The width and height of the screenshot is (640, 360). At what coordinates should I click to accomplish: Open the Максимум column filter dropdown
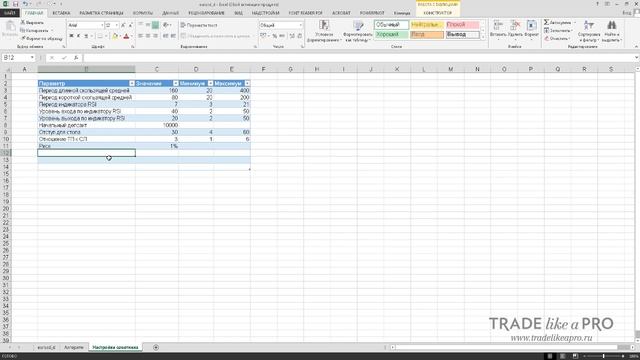247,83
